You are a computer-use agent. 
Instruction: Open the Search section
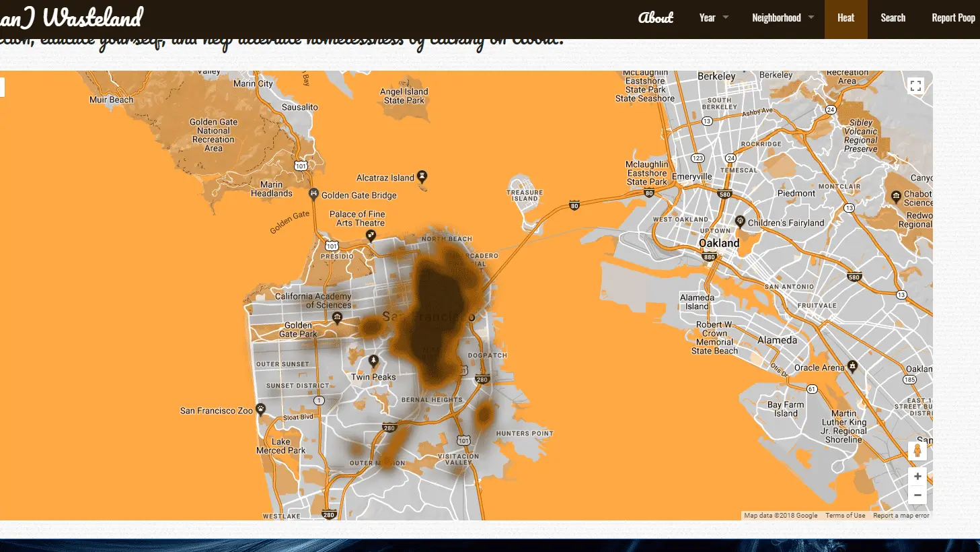click(892, 18)
